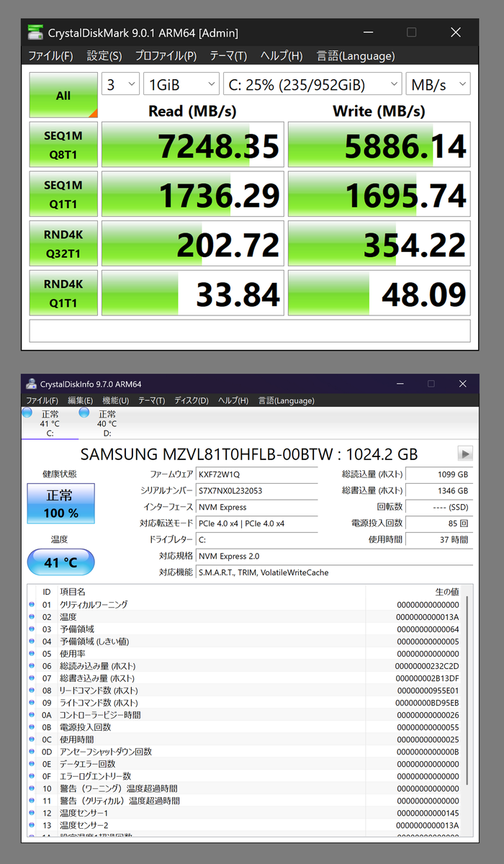
Task: Open drive selection dropdown C: 25%
Action: tap(312, 84)
